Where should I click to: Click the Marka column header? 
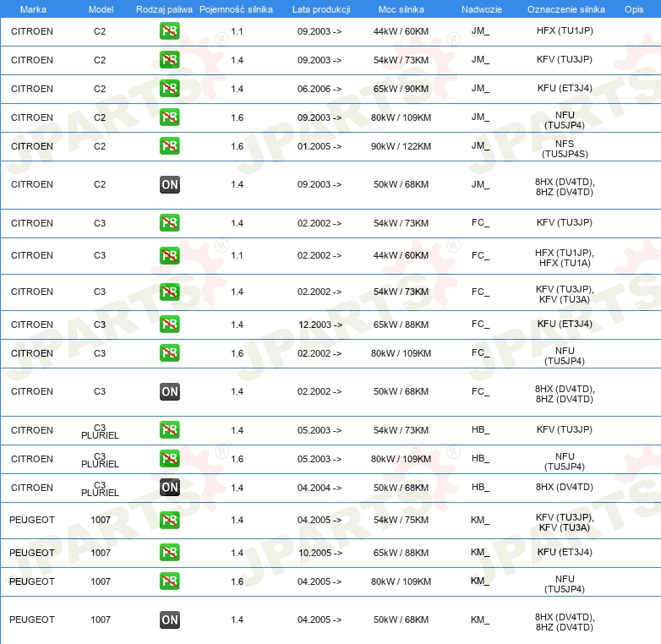click(33, 9)
